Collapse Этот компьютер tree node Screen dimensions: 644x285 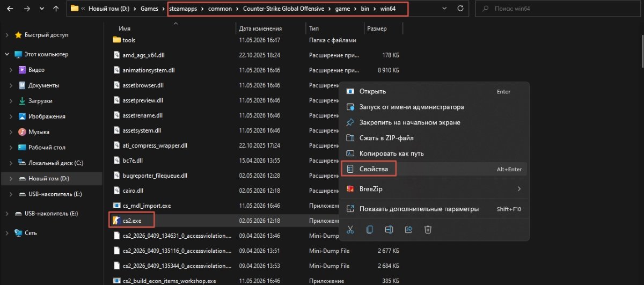coord(7,54)
